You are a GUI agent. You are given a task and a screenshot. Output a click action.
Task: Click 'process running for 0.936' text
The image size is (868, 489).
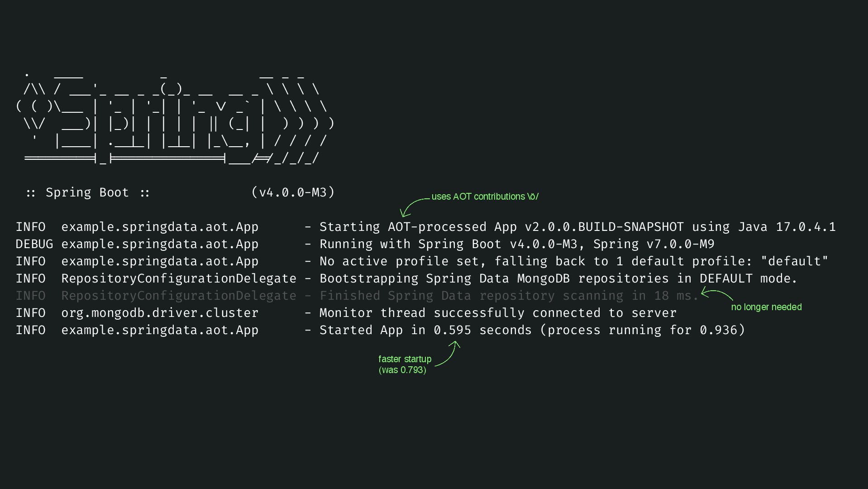643,330
